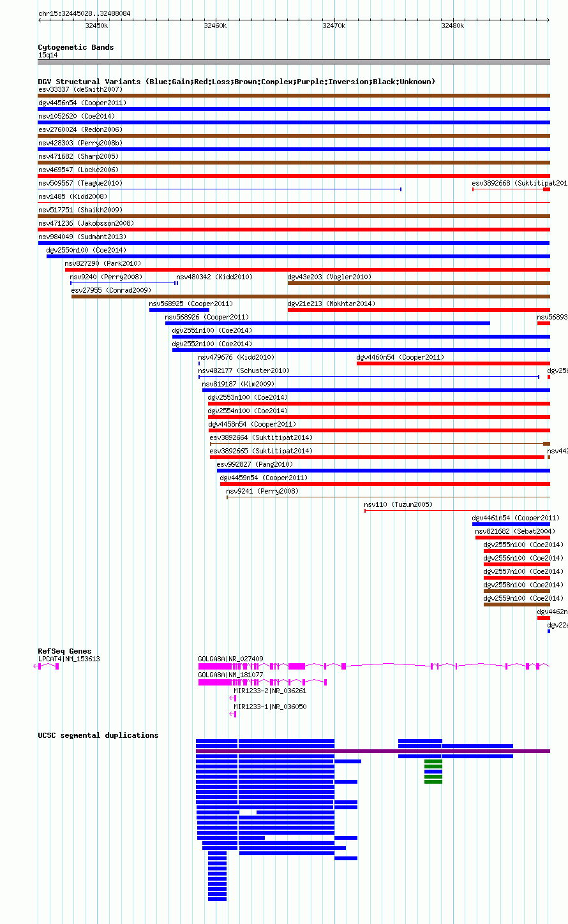This screenshot has height=924, width=568.
Task: Open the LPCAT4|NM_153613 gene label
Action: [x=69, y=659]
